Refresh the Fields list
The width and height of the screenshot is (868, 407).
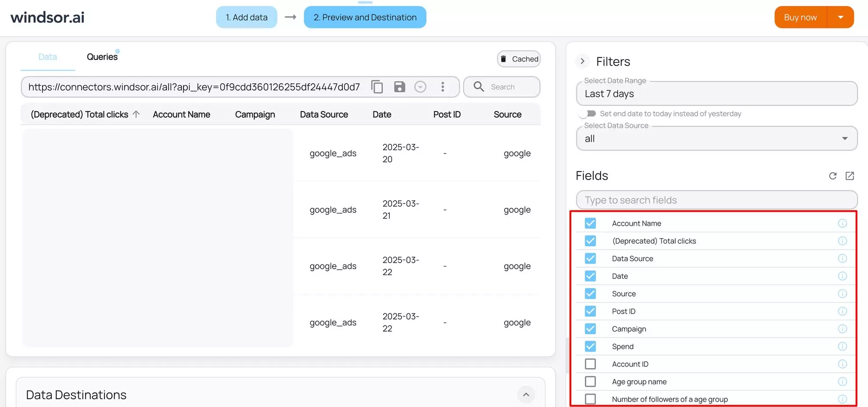(833, 176)
